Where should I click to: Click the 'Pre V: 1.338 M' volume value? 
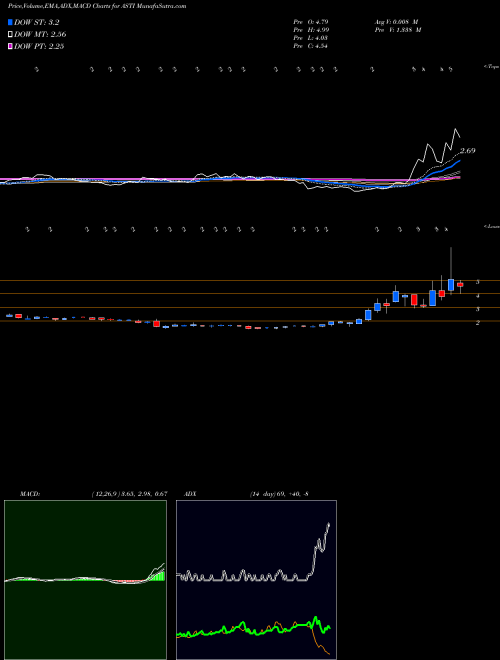399,30
